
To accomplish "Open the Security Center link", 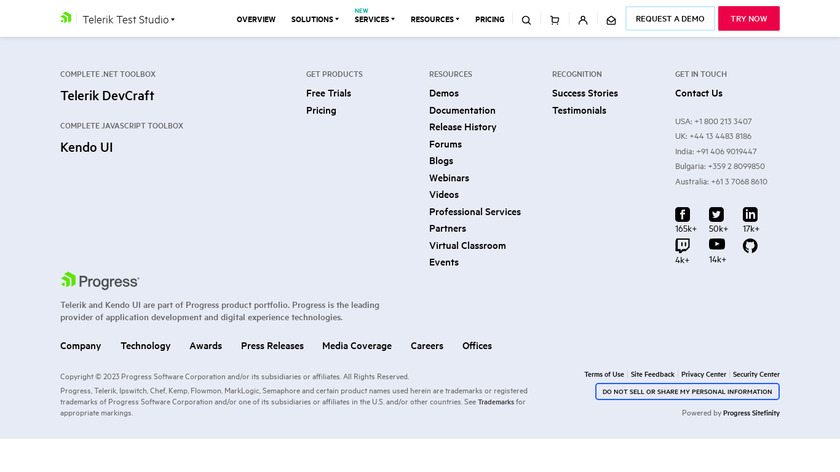I will click(756, 374).
